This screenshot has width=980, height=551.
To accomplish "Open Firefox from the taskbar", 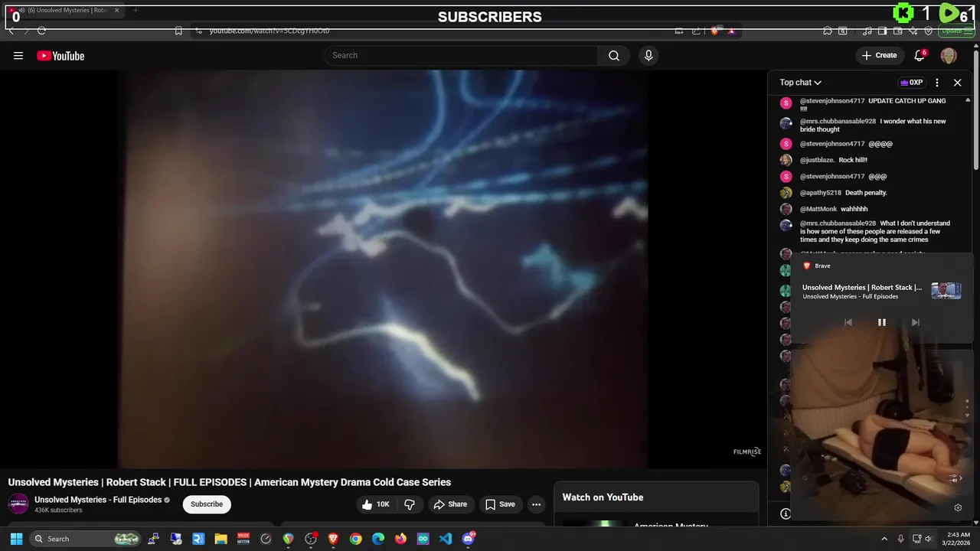I will coord(400,539).
